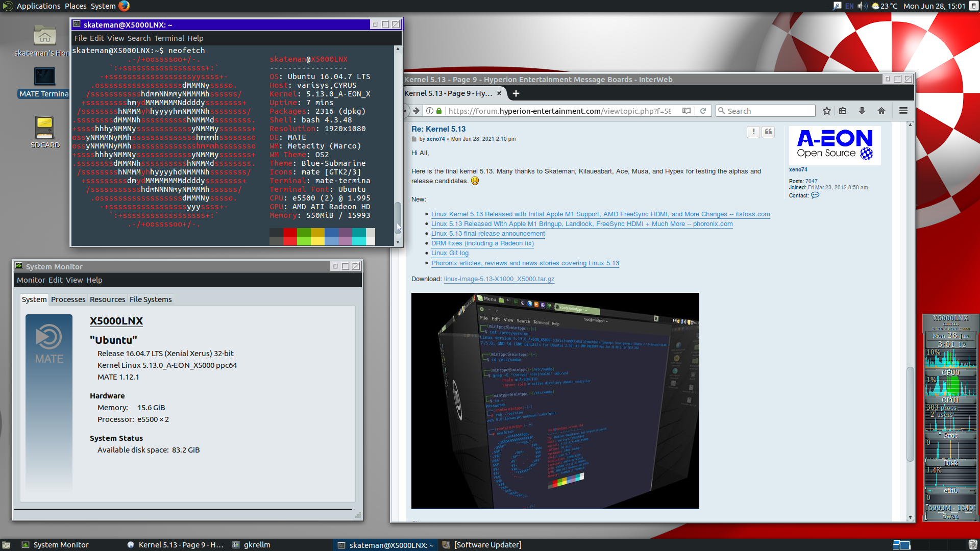Open the browser hamburger menu
The height and width of the screenshot is (551, 980).
[x=903, y=111]
